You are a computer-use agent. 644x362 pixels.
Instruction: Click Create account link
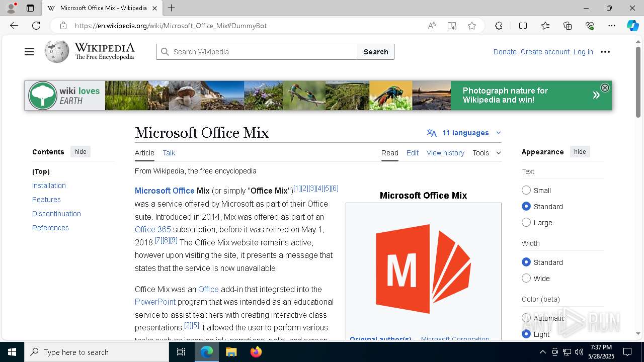click(x=545, y=52)
